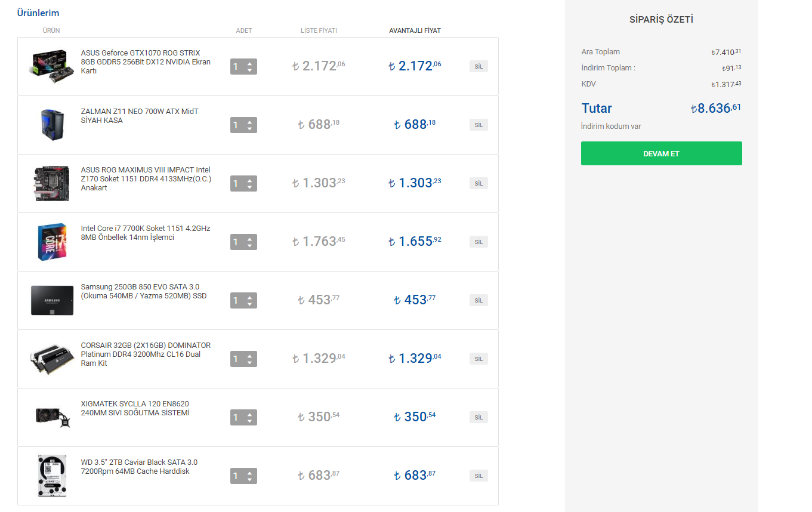Open Intel Core i7 7700K product title
Viewport: 812px width, 512px height.
[146, 233]
